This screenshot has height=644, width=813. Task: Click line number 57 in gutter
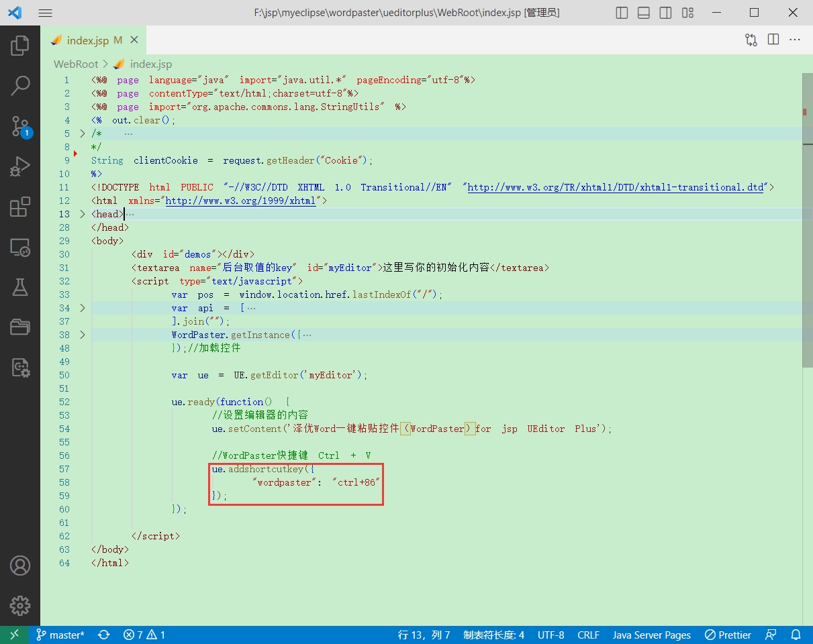point(64,469)
